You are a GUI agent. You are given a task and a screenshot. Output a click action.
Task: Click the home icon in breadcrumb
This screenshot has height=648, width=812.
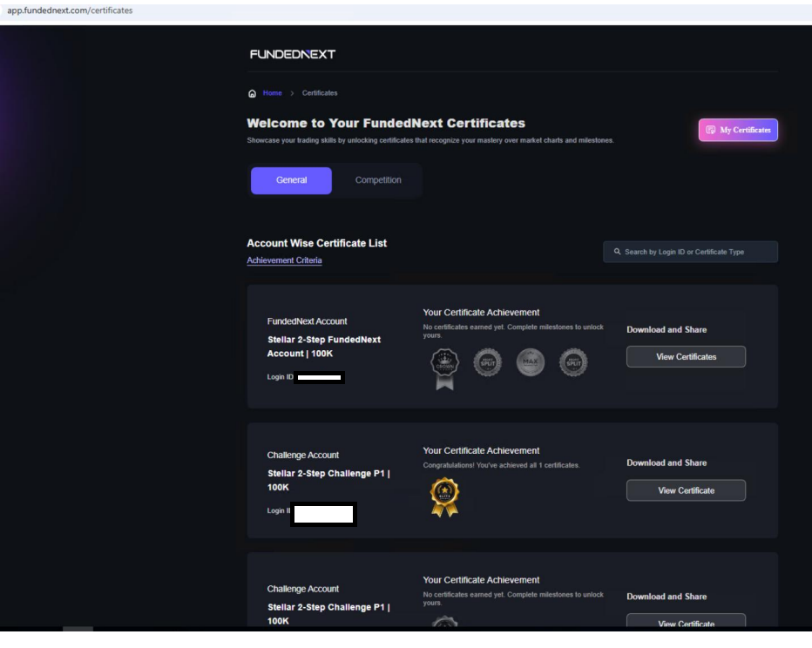(253, 93)
